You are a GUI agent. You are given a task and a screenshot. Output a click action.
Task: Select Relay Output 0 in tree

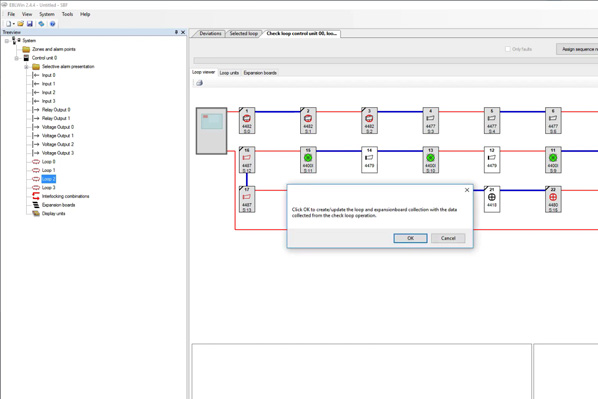pyautogui.click(x=56, y=109)
